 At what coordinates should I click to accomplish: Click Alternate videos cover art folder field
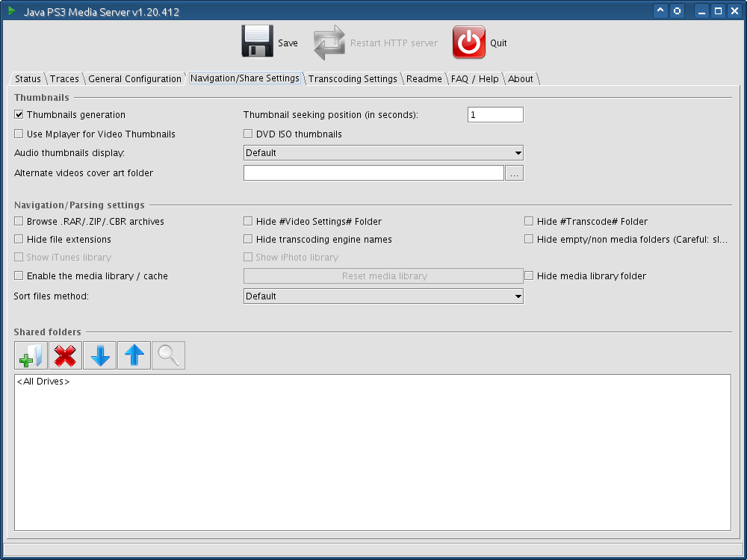(x=373, y=173)
